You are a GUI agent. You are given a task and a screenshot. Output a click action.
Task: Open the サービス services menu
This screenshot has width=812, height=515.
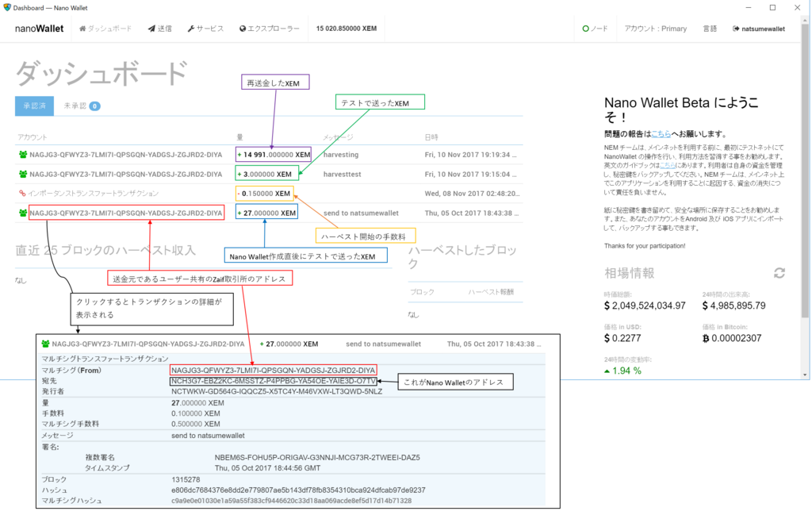(x=205, y=29)
